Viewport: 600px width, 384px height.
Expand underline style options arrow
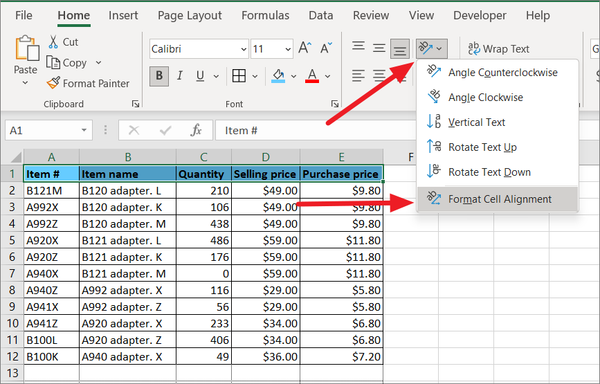(216, 76)
